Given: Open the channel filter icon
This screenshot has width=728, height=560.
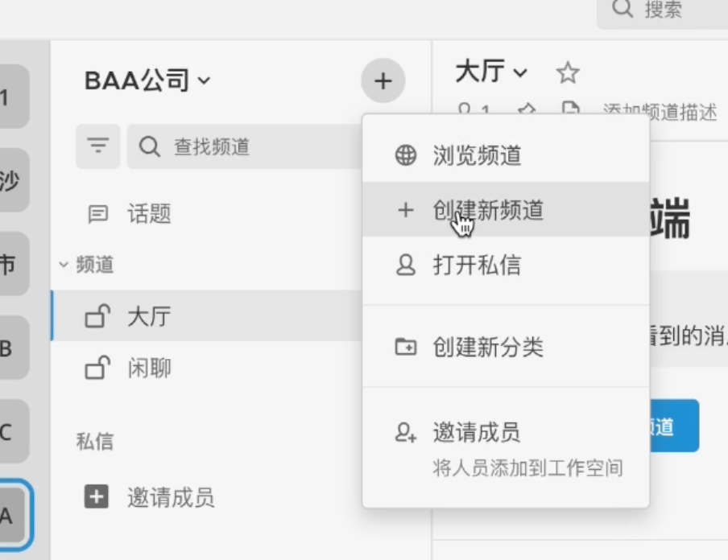Looking at the screenshot, I should [x=98, y=146].
